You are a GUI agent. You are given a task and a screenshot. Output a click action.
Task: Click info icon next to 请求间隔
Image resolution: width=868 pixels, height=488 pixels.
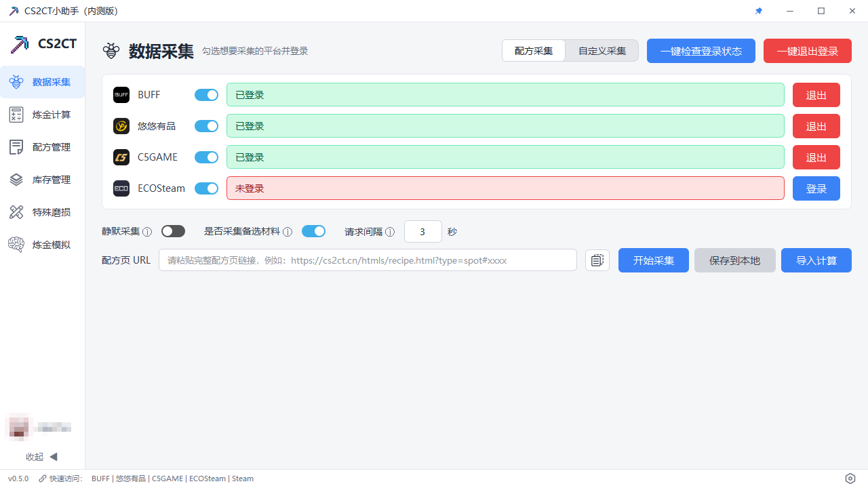[390, 232]
